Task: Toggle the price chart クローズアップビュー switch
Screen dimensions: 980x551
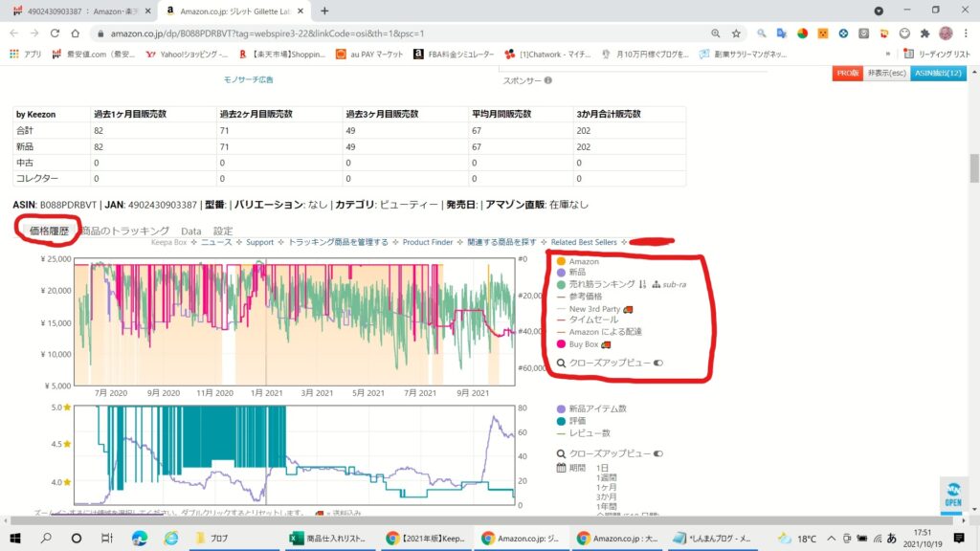Action: click(658, 363)
